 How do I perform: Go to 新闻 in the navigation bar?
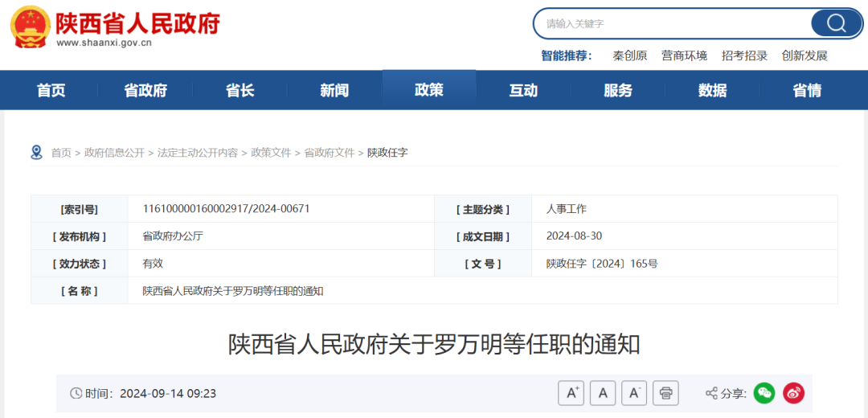coord(334,90)
